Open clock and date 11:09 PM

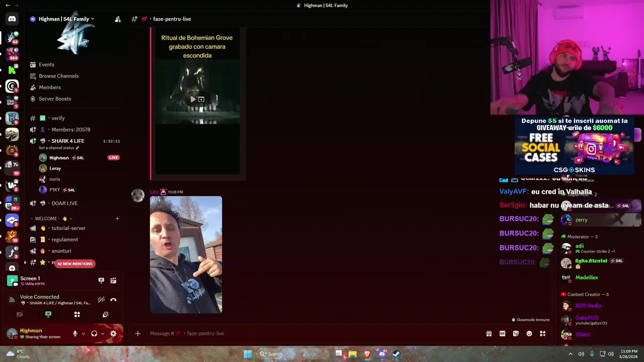click(629, 354)
